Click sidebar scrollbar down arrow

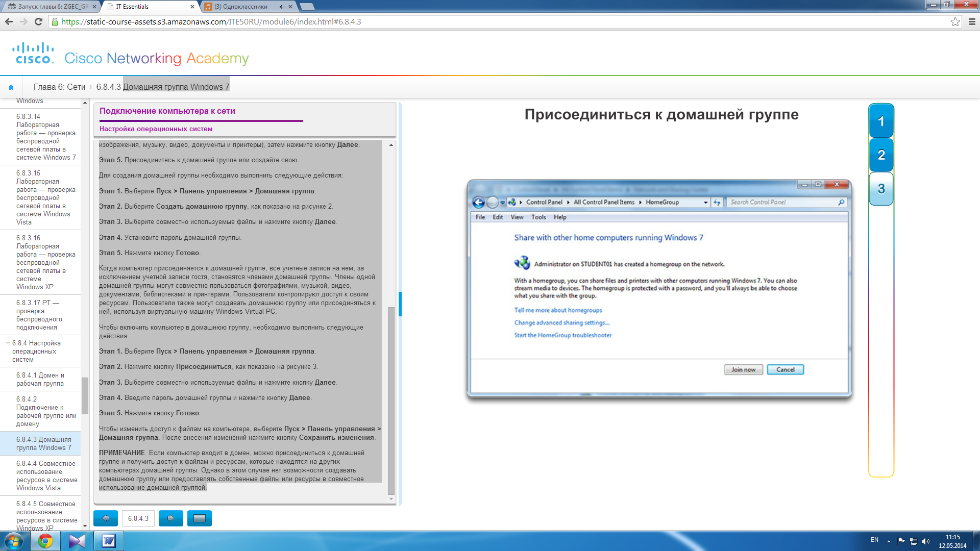click(85, 526)
